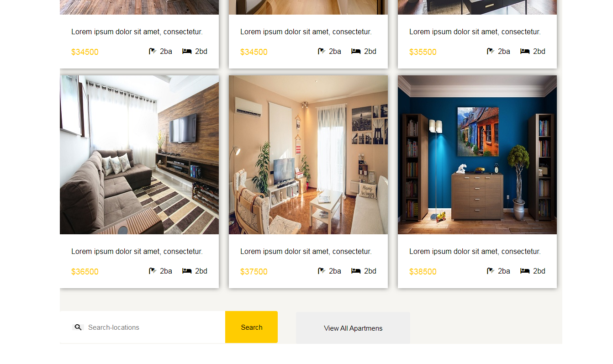The height and width of the screenshot is (364, 613).
Task: Click the bath icon on $37500 card
Action: pos(322,271)
